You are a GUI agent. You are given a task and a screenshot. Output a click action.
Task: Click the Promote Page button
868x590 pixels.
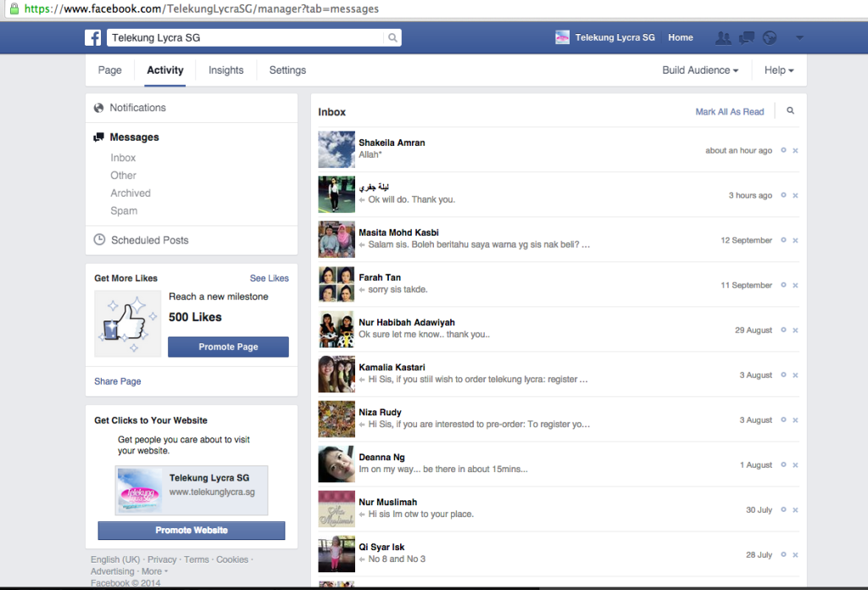pos(228,347)
